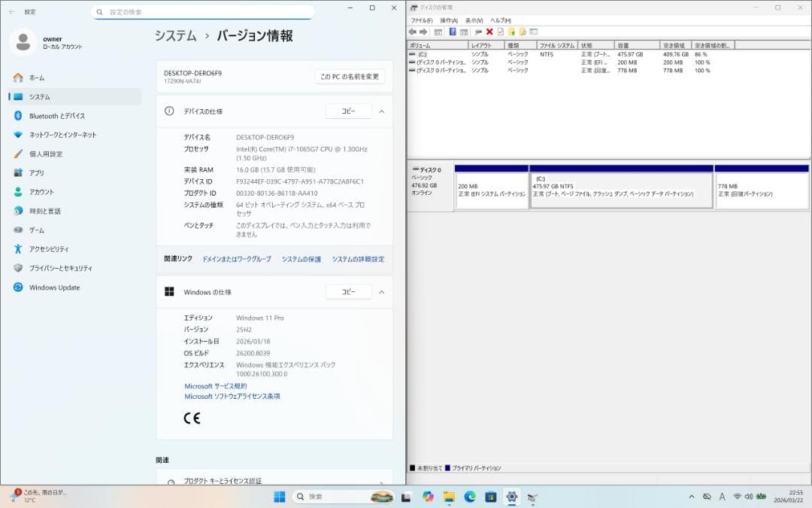Open 時刻と言語 settings page
Screen dimensions: 812x508
tap(75, 211)
